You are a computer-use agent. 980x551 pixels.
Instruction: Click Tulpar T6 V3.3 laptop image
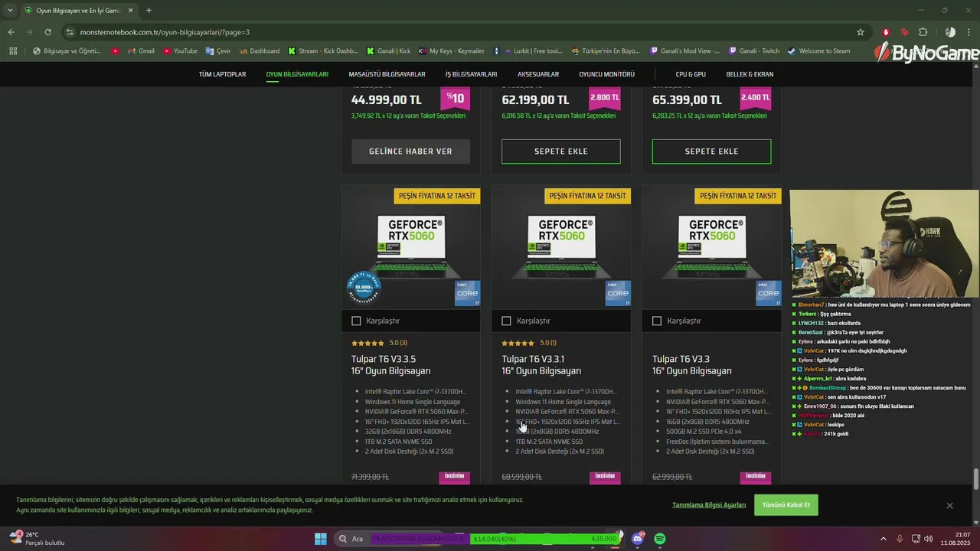[712, 249]
